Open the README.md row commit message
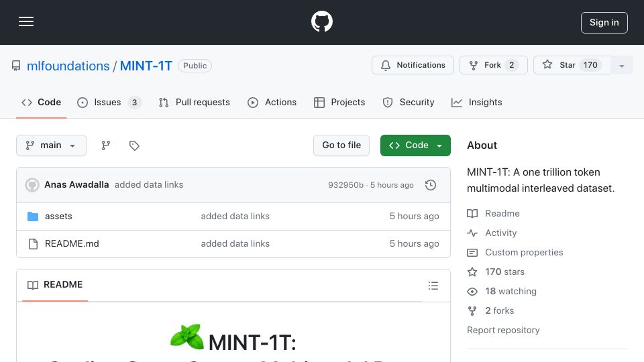Image resolution: width=644 pixels, height=362 pixels. (235, 244)
